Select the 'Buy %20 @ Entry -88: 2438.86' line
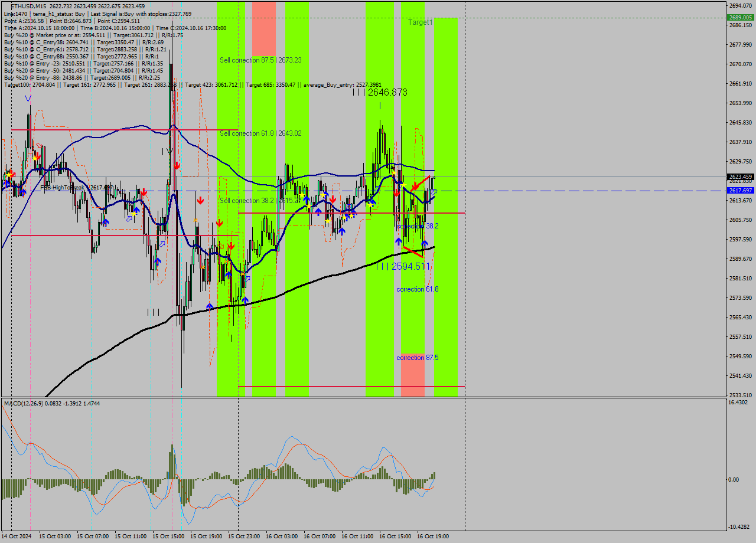The width and height of the screenshot is (756, 543). (x=82, y=77)
